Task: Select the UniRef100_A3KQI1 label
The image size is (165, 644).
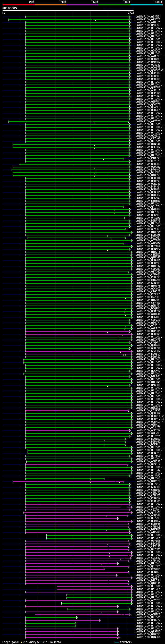Action: point(148,90)
